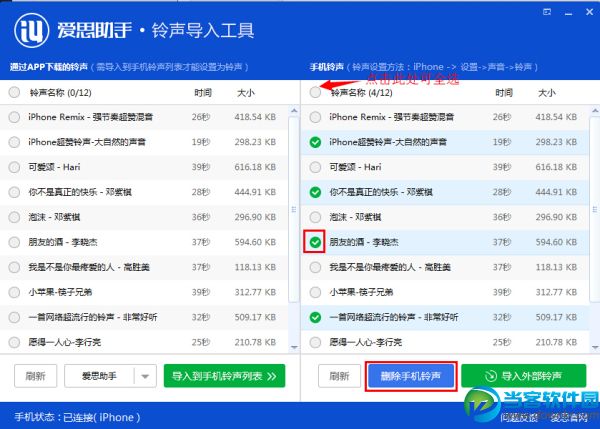Select left iPhone Remix ringtone checkbox
Screen dimensions: 600x429
click(14, 117)
